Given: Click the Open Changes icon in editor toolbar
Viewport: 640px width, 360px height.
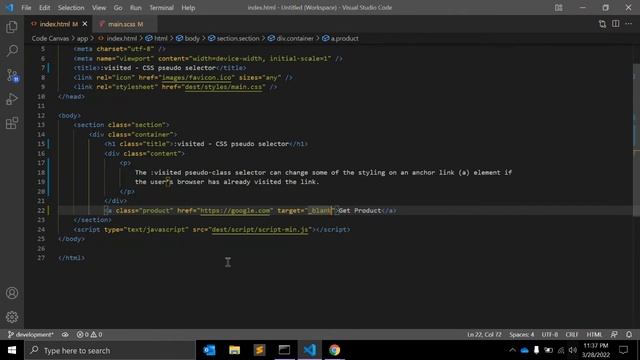Looking at the screenshot, I should [602, 24].
